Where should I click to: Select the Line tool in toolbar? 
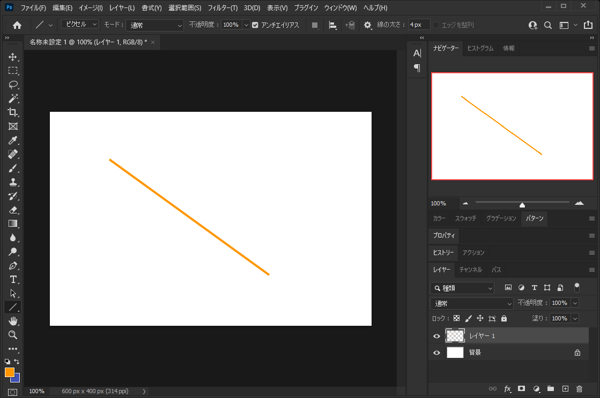[x=13, y=307]
